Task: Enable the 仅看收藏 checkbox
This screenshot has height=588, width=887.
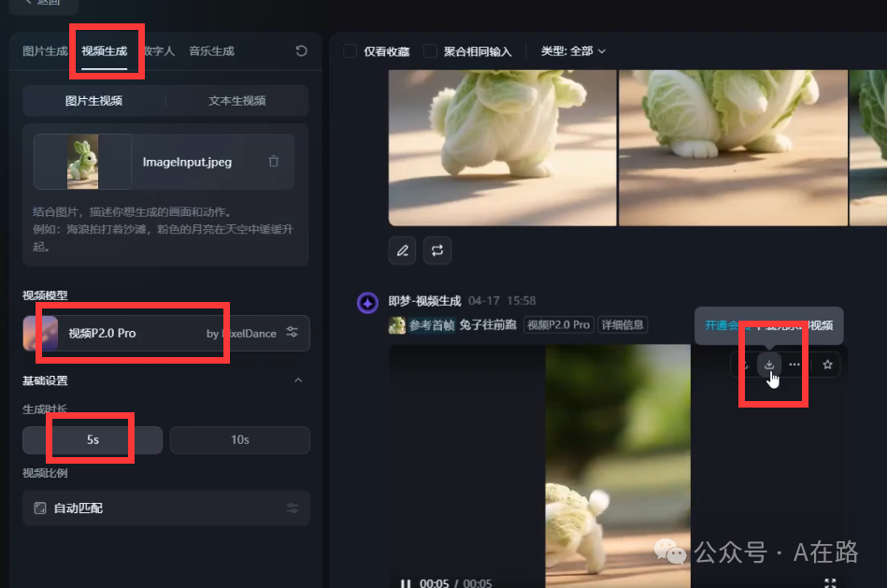Action: click(x=350, y=51)
